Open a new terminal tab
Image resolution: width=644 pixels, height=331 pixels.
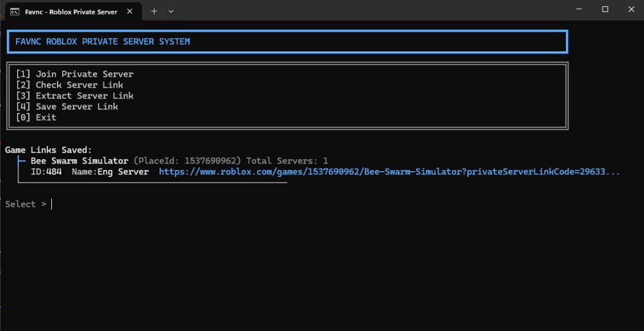(154, 11)
